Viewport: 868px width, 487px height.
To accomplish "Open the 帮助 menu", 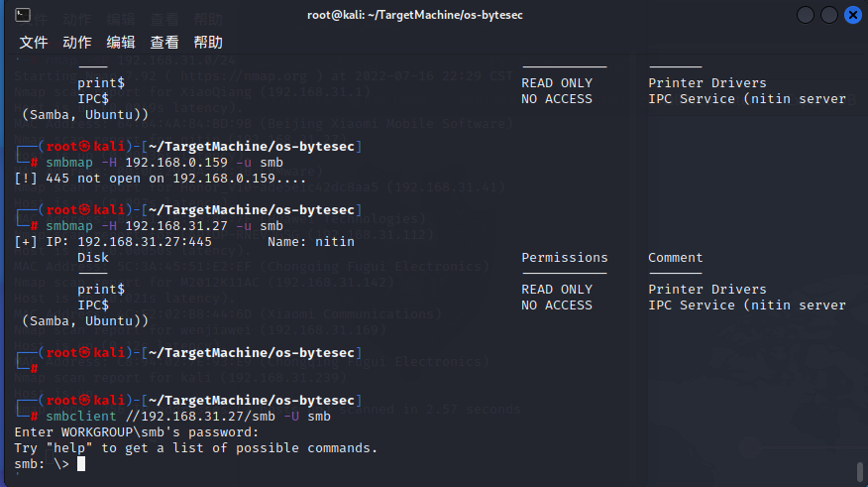I will pos(208,42).
